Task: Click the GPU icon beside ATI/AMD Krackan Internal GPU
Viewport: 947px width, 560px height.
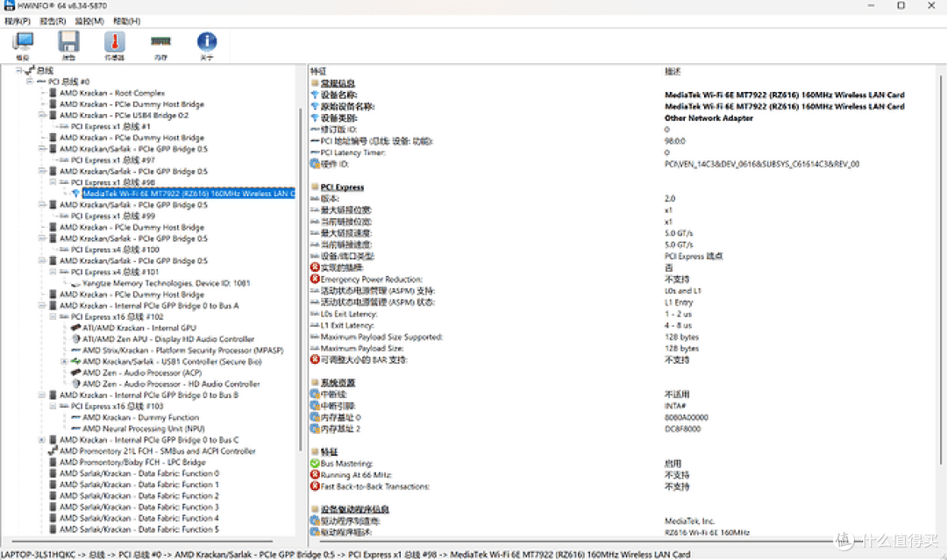Action: (76, 328)
